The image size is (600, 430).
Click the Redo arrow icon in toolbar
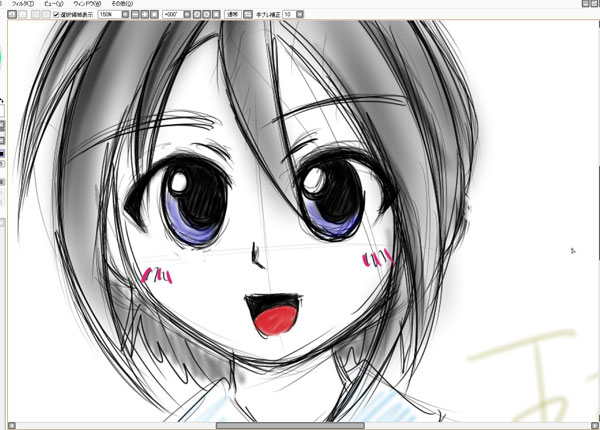(x=24, y=15)
